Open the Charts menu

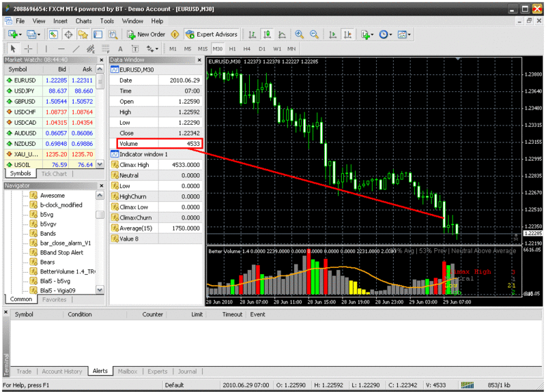[83, 21]
